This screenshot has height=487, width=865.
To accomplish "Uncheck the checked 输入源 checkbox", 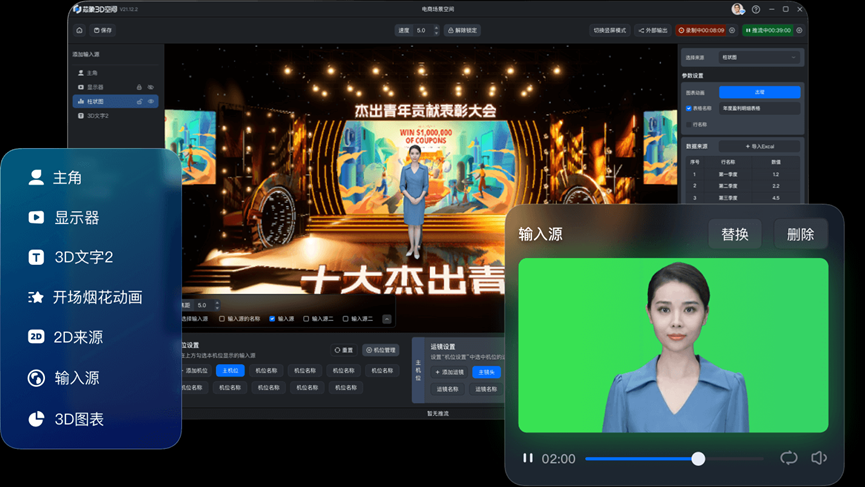I will click(272, 319).
